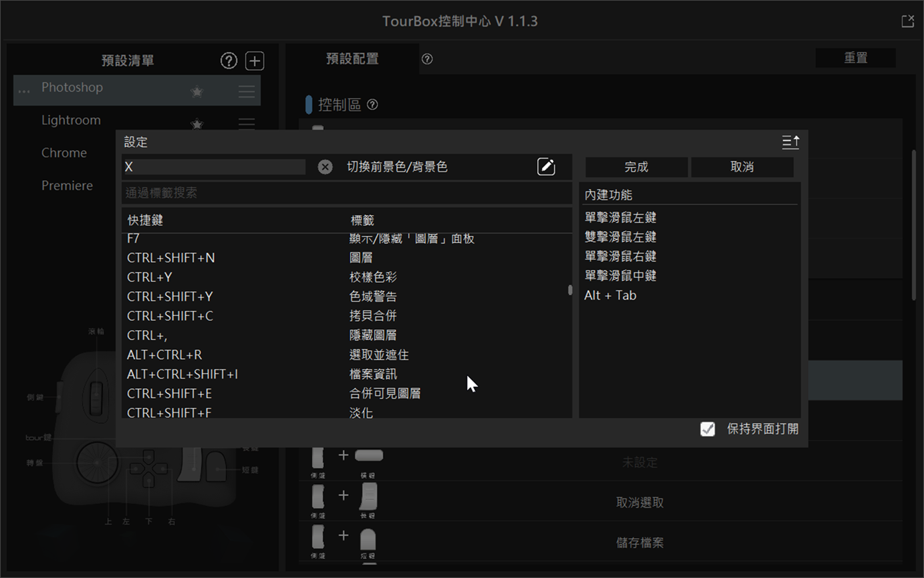Uncheck the 保持界面打開 checkbox
Screen dimensions: 924x578
707,429
